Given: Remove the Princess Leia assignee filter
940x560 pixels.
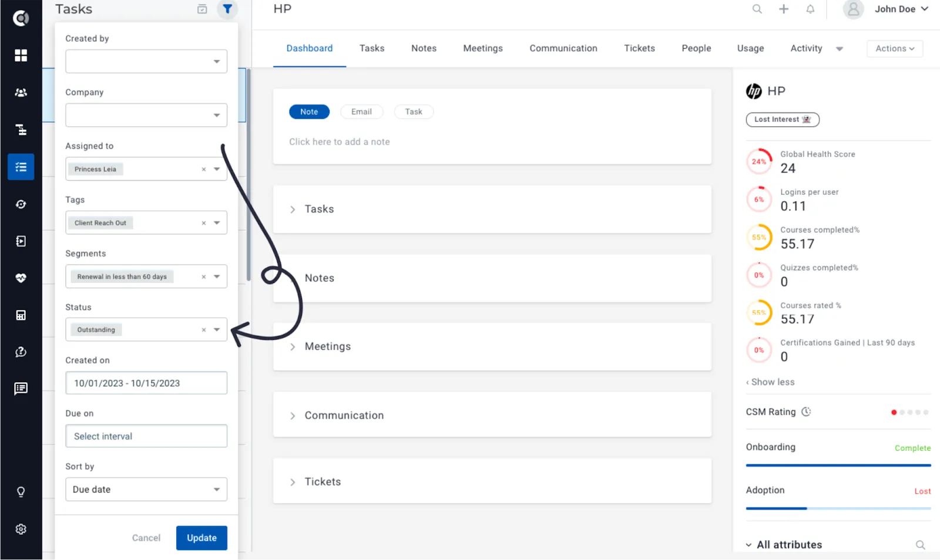Looking at the screenshot, I should point(204,169).
